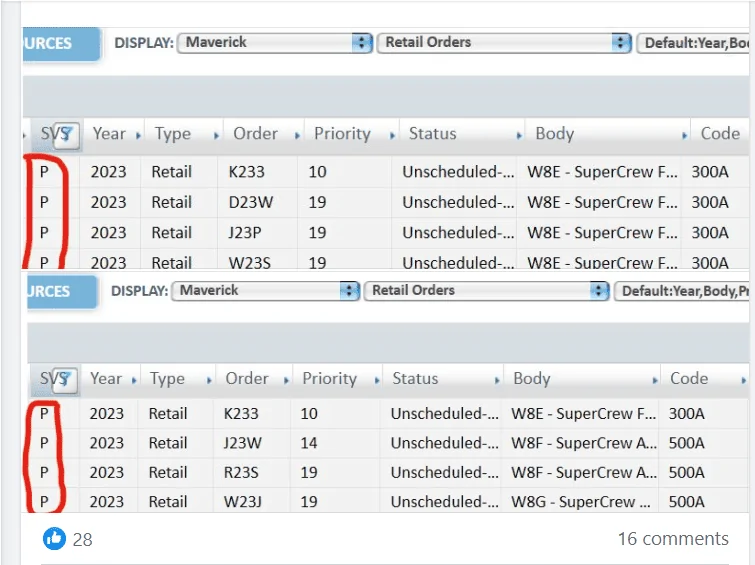Click the Status column arrow in the upper table
This screenshot has height=565, width=755.
519,136
